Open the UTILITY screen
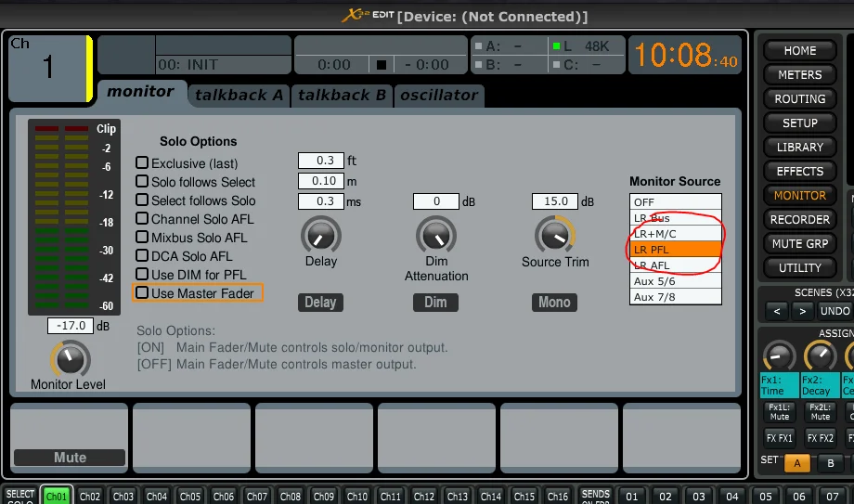The height and width of the screenshot is (504, 854). click(x=799, y=268)
